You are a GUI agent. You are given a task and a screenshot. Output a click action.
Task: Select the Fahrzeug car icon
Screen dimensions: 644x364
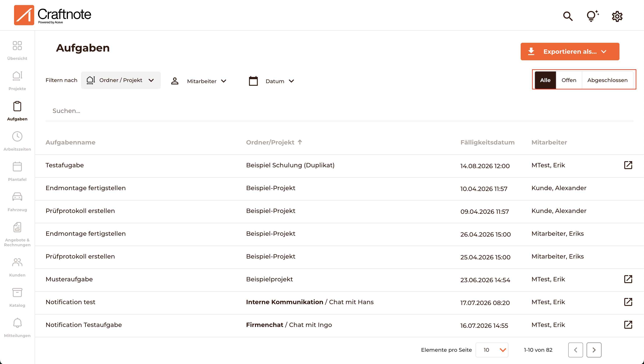[x=17, y=196]
